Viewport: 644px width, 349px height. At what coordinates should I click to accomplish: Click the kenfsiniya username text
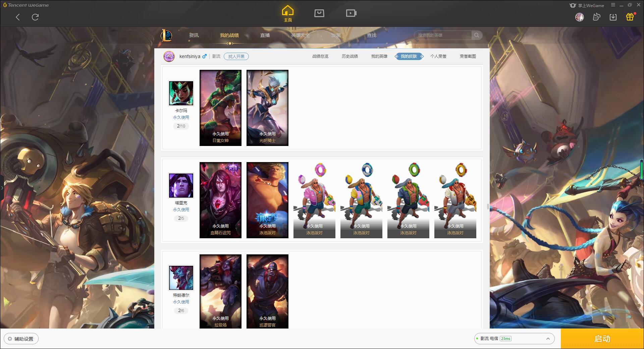tap(190, 56)
